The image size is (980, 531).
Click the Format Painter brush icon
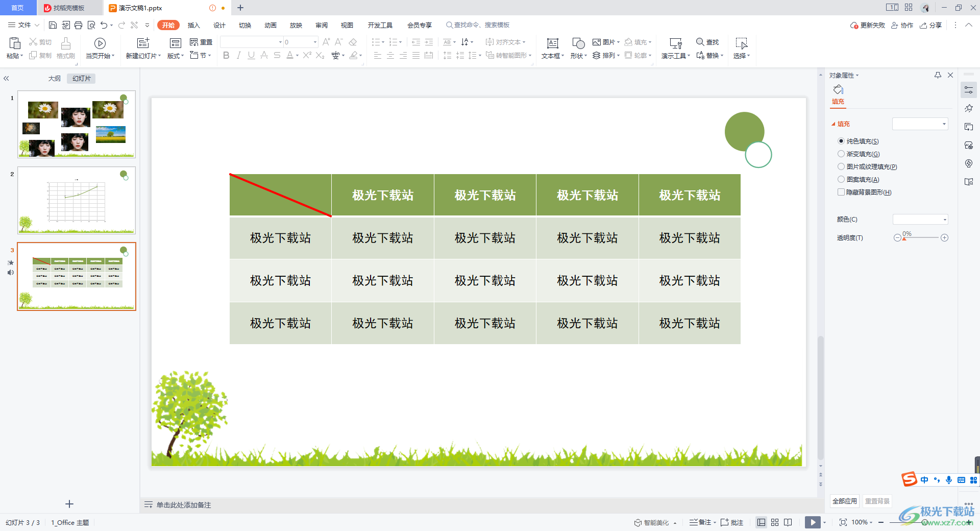[x=65, y=43]
